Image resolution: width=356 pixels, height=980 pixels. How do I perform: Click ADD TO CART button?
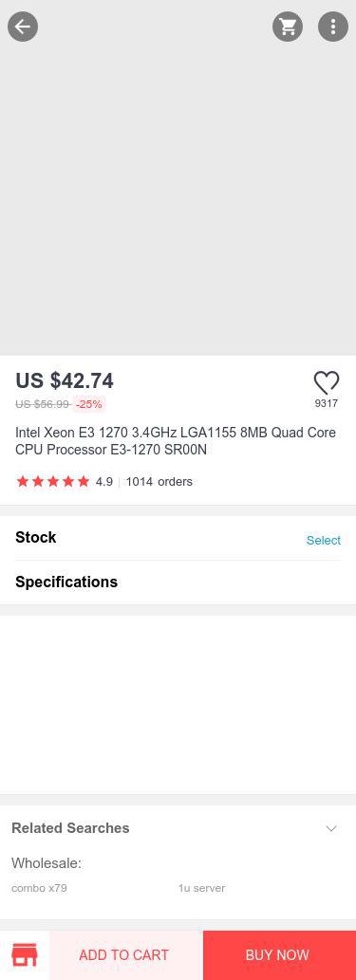tap(123, 955)
